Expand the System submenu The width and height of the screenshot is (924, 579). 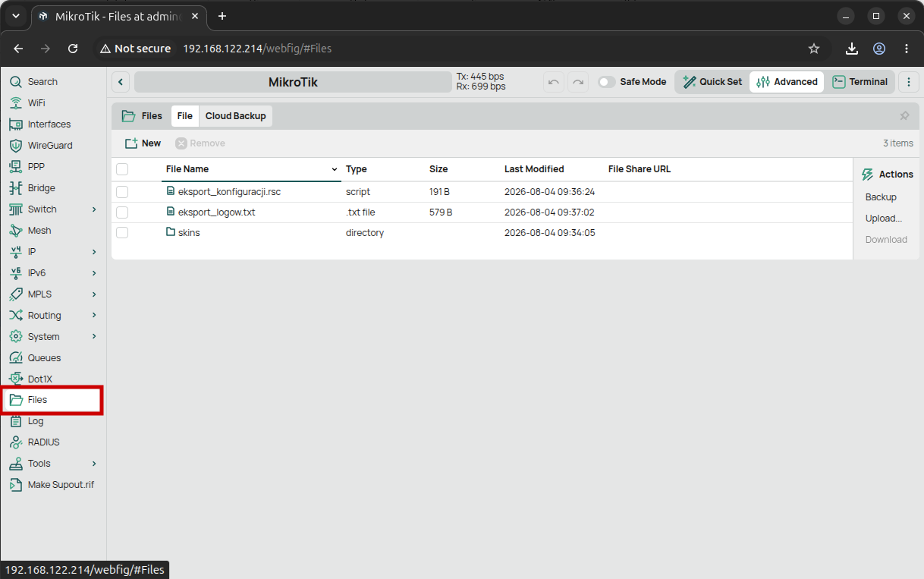tap(94, 337)
